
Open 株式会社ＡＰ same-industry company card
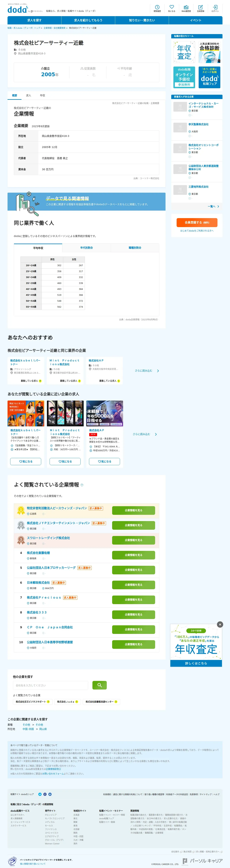click(104, 371)
